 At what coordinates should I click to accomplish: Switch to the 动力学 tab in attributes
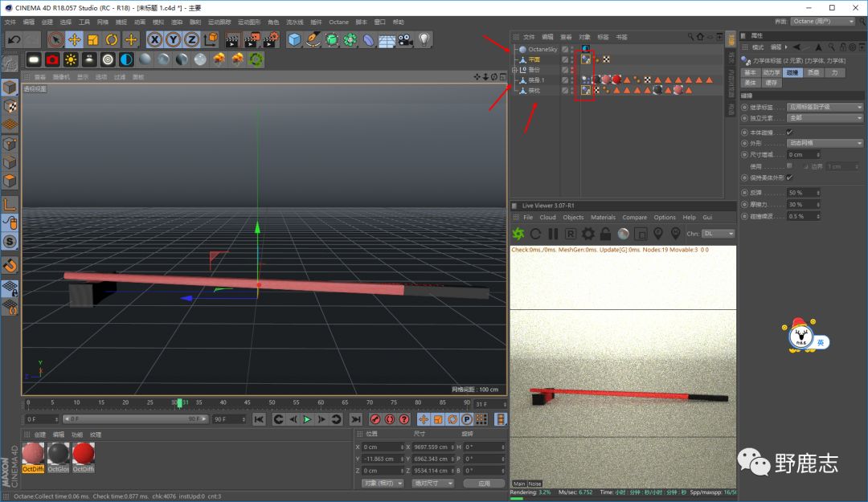point(771,72)
